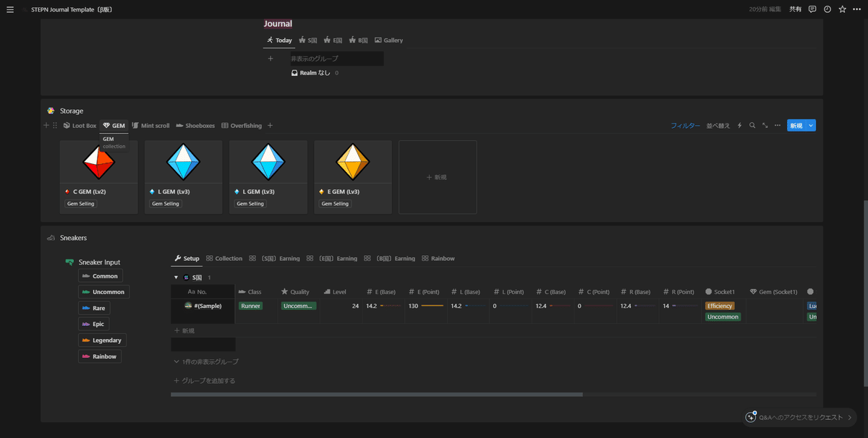Click the Sneaker Input icon
The height and width of the screenshot is (438, 868).
tap(69, 262)
